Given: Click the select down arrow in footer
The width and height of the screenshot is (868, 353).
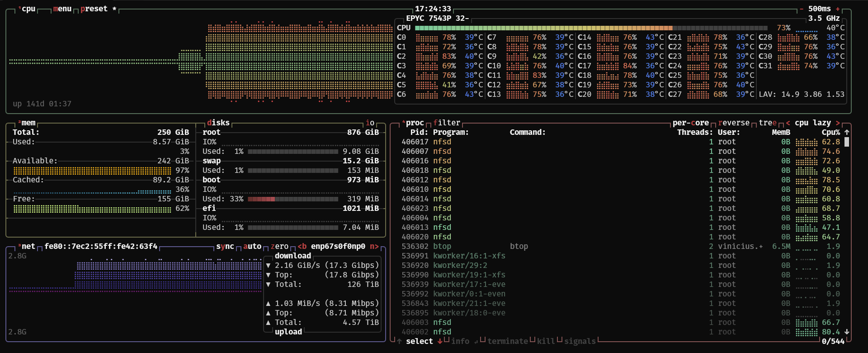Looking at the screenshot, I should click(440, 341).
